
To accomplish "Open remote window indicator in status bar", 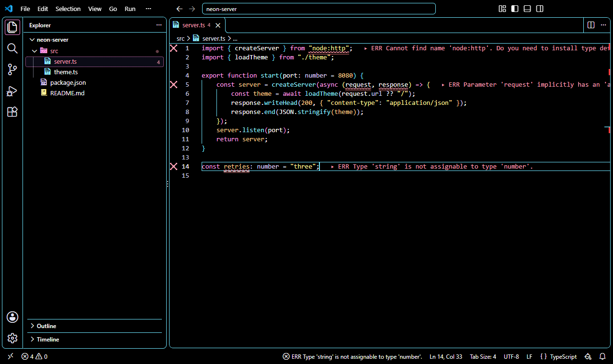I will tap(11, 356).
